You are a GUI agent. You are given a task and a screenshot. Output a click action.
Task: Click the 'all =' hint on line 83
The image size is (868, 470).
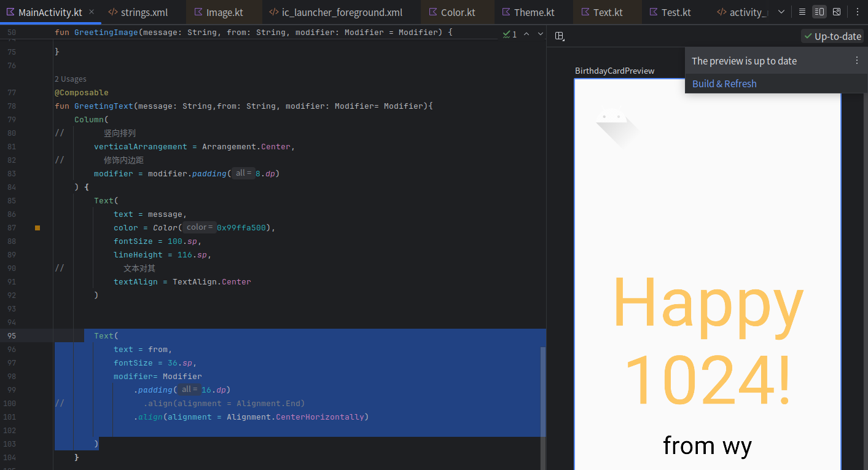tap(244, 174)
